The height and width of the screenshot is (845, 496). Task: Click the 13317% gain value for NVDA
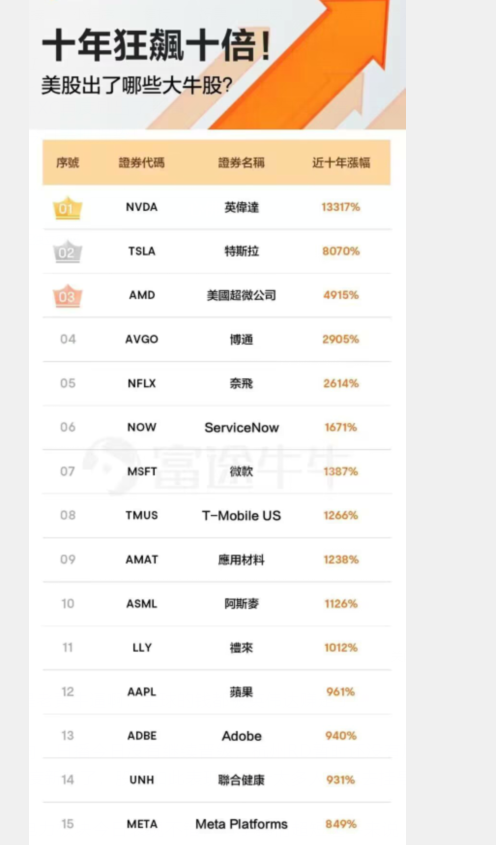pyautogui.click(x=341, y=207)
